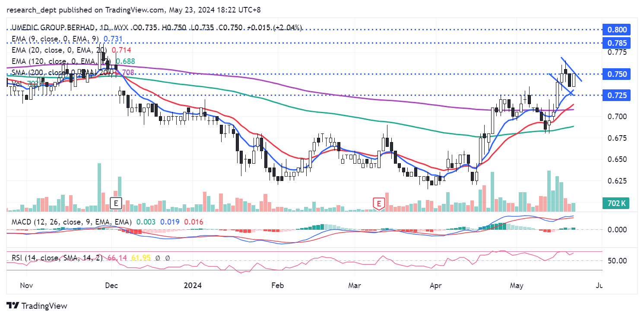Click the 2024 label on time axis
Image resolution: width=644 pixels, height=317 pixels.
193,285
